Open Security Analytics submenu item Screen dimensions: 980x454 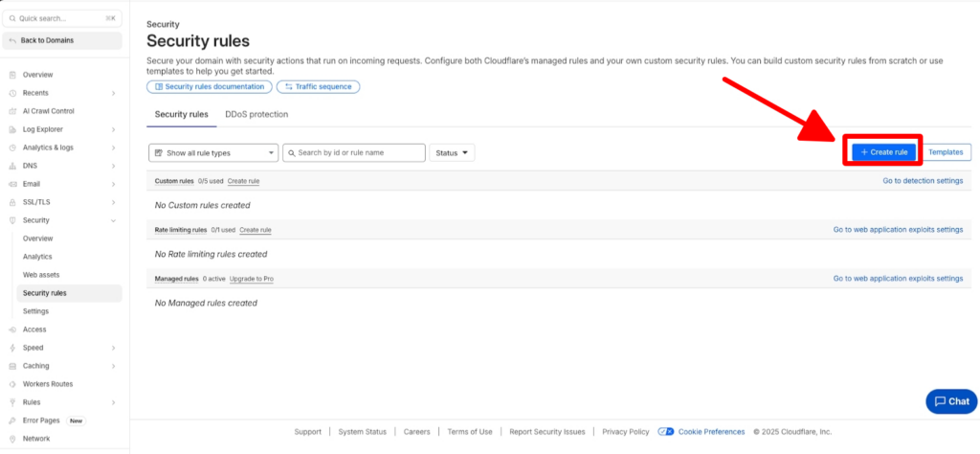click(37, 257)
